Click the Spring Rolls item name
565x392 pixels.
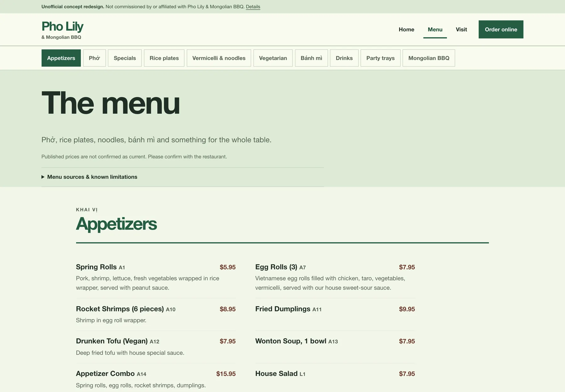pos(96,267)
